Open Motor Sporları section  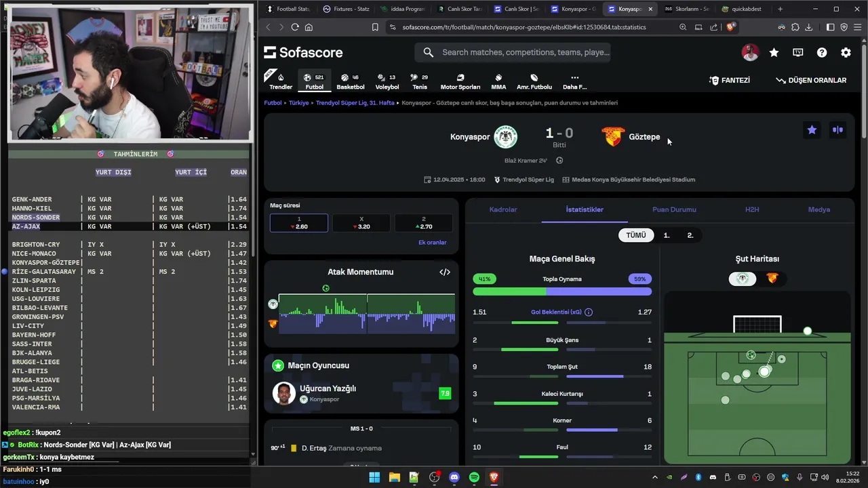coord(460,81)
